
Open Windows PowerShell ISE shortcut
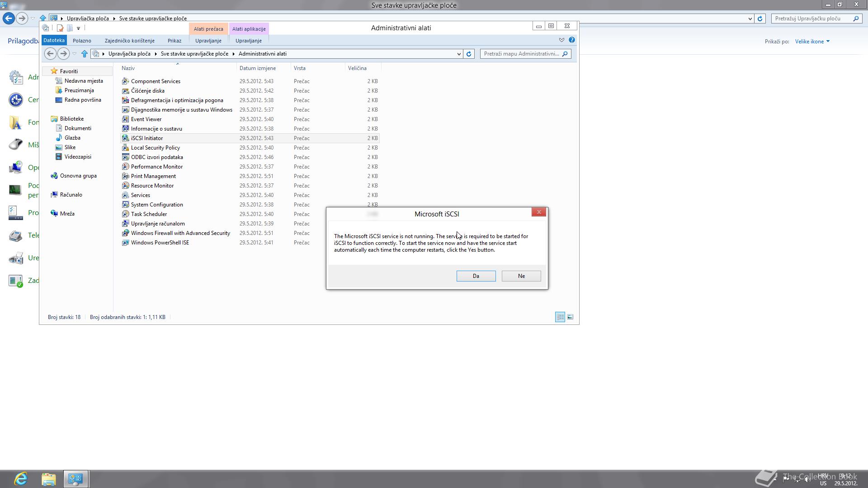[x=160, y=243]
